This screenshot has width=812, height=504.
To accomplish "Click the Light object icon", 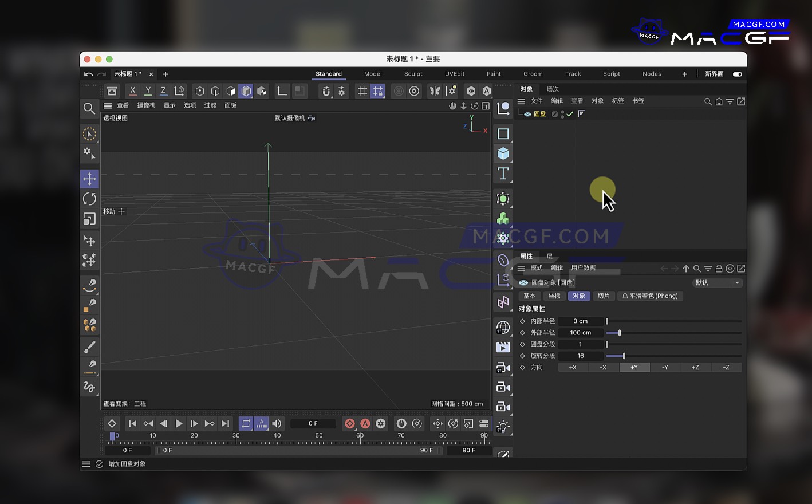I will pos(503,426).
